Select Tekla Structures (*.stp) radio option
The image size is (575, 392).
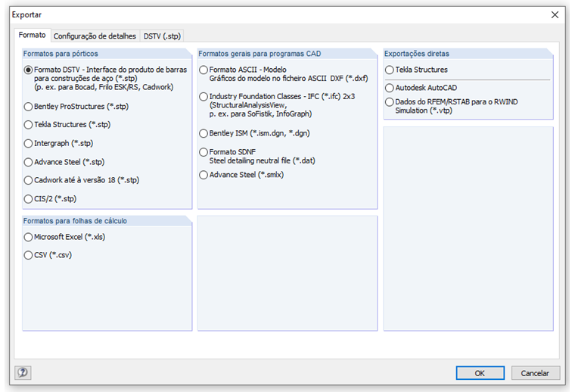pyautogui.click(x=29, y=125)
